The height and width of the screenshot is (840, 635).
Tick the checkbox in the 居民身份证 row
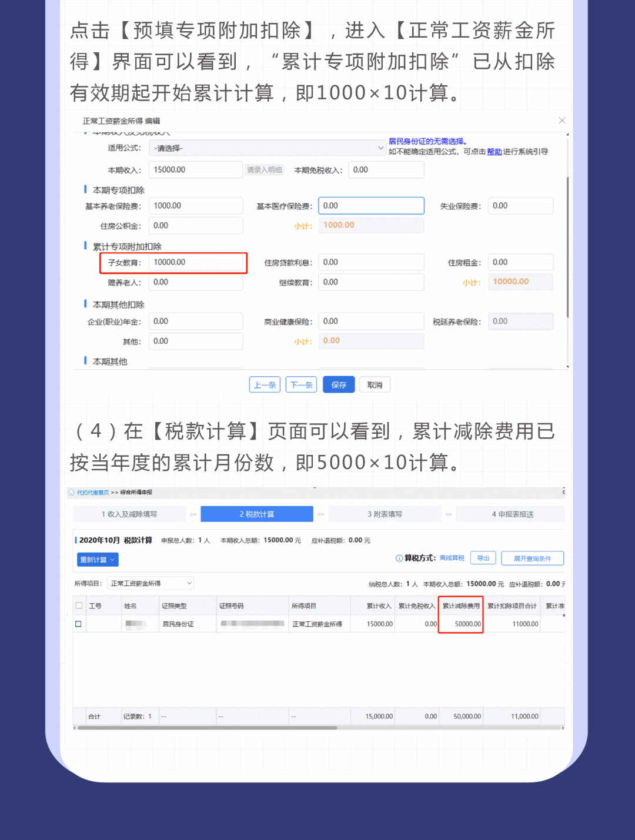click(78, 624)
